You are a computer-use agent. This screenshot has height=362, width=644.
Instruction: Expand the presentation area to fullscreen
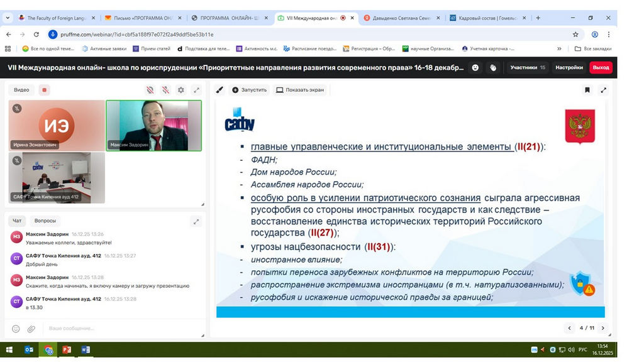604,90
